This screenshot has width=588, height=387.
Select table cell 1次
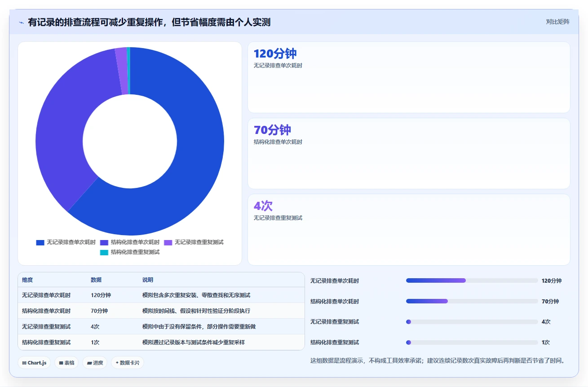tap(95, 343)
